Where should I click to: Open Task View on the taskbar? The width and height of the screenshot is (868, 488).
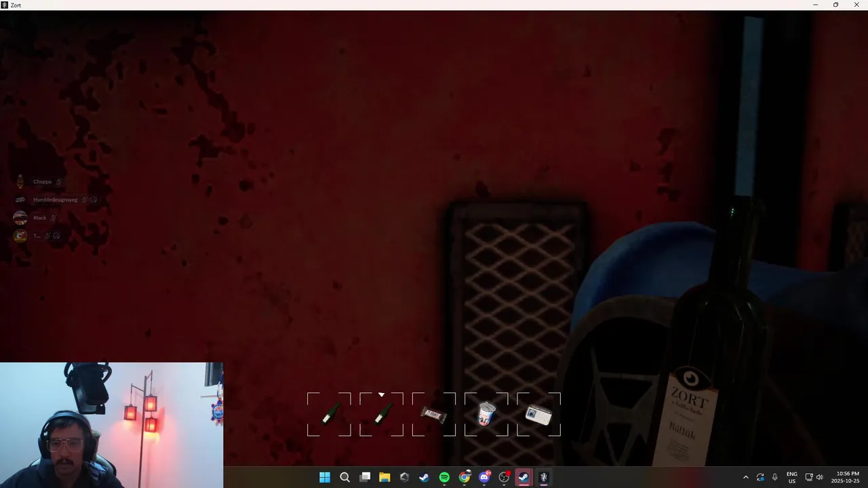(x=365, y=477)
